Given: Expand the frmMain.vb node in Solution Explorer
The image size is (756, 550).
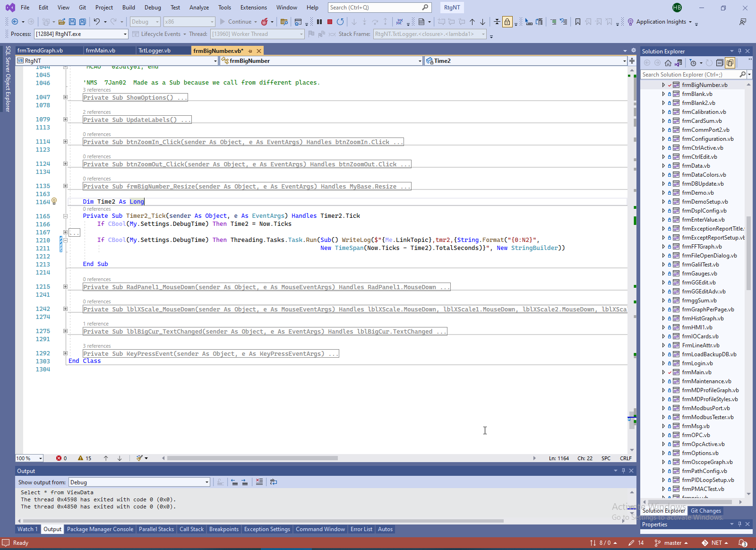Looking at the screenshot, I should pos(663,372).
